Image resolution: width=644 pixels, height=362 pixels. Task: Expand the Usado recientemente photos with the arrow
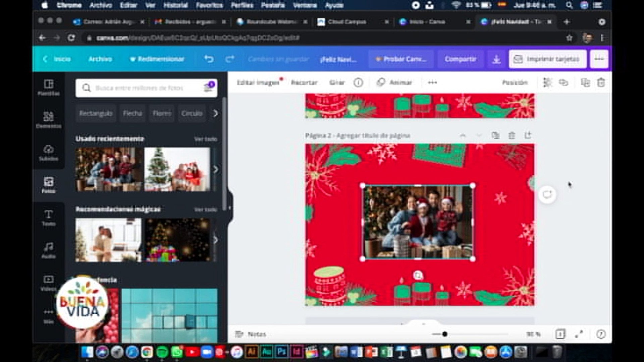[x=216, y=169]
